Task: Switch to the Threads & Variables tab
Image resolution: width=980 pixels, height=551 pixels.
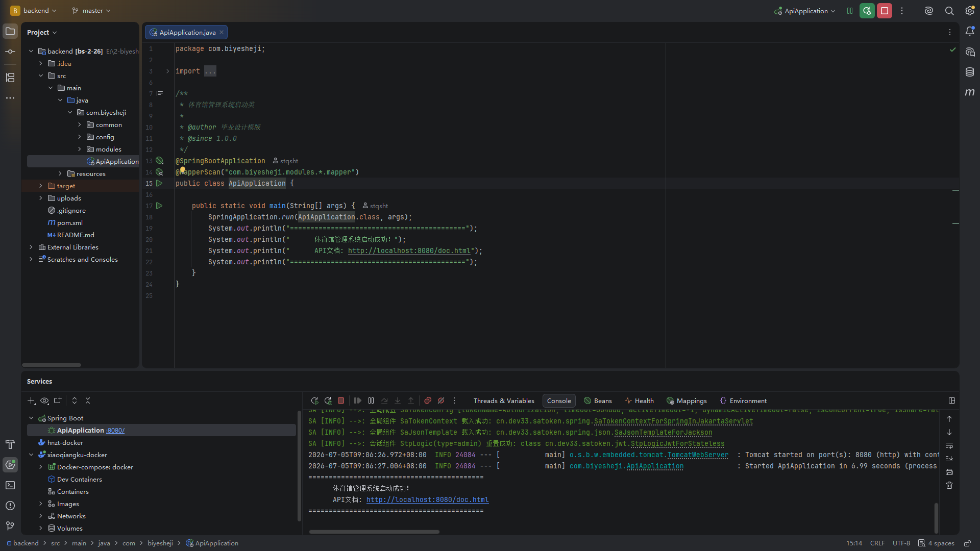Action: 504,401
